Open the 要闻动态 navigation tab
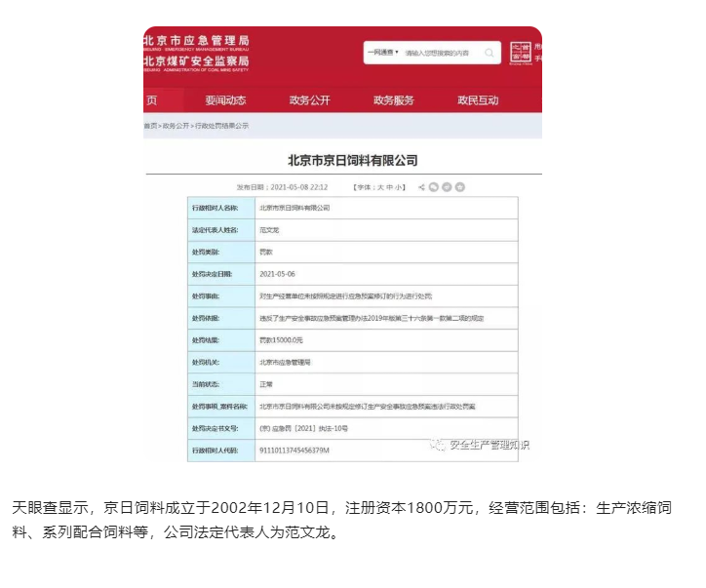Viewport: 706px width, 588px height. [225, 100]
